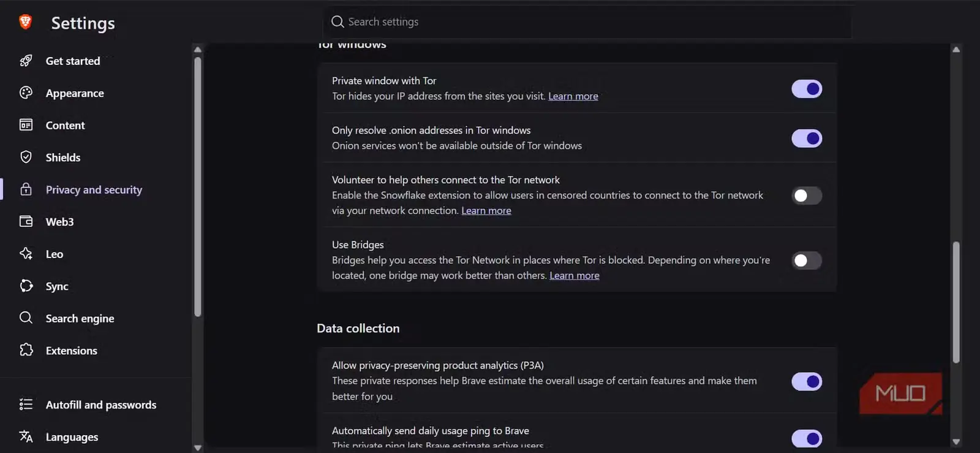Click into the Search settings field

(x=587, y=22)
